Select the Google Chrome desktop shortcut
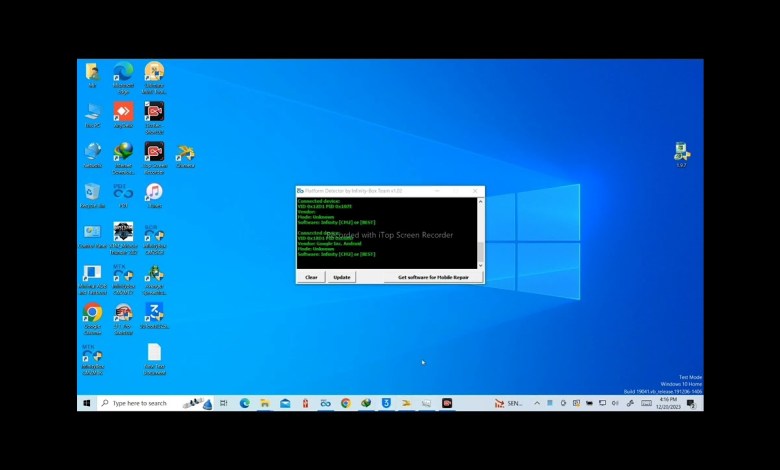This screenshot has height=470, width=780. [93, 319]
